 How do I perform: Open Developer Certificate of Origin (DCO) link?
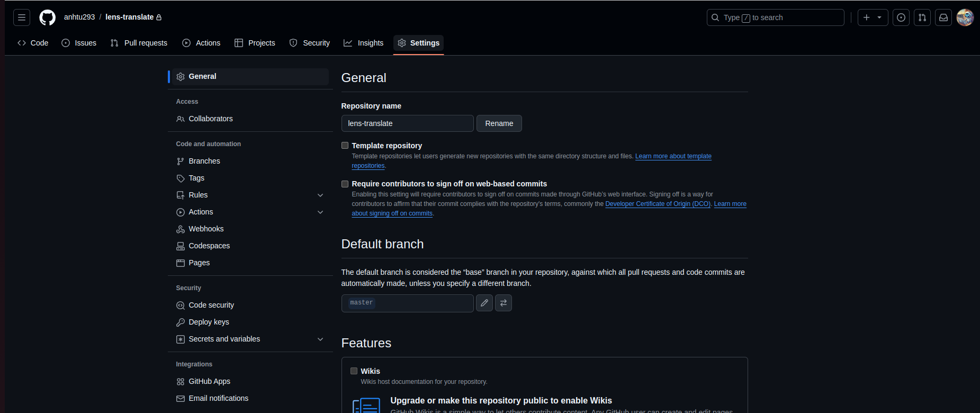pos(658,204)
